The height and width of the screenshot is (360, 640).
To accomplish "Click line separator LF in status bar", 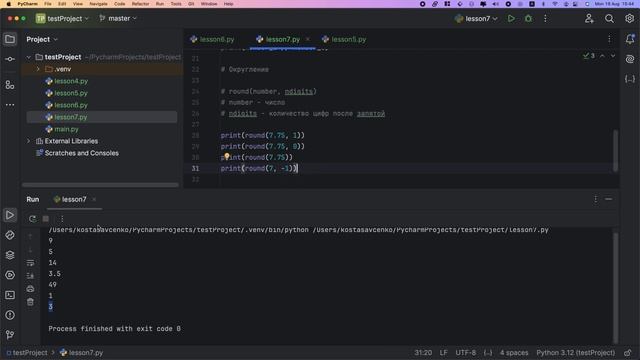I will coord(444,353).
